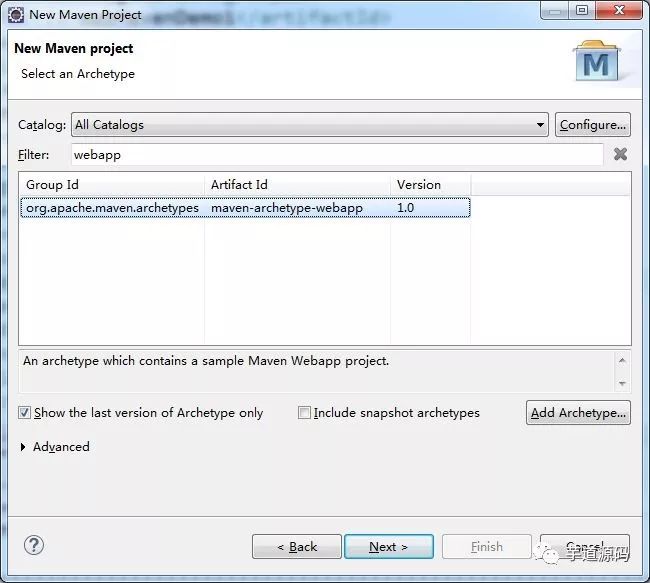Cancel the New Maven Project wizard

coord(585,547)
